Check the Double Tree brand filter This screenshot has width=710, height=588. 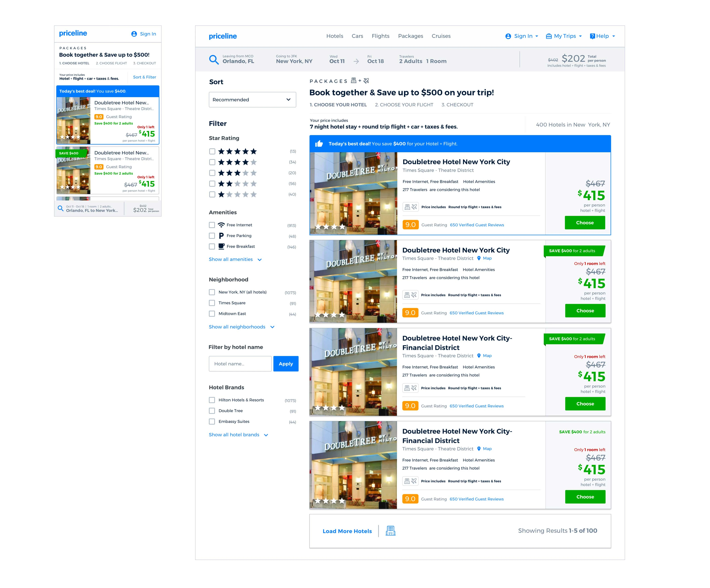tap(212, 411)
